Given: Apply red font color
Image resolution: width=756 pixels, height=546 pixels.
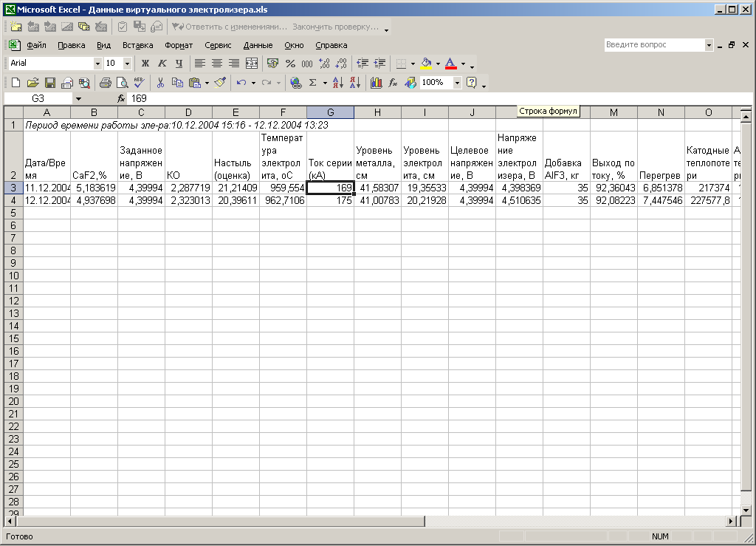Looking at the screenshot, I should pyautogui.click(x=451, y=64).
